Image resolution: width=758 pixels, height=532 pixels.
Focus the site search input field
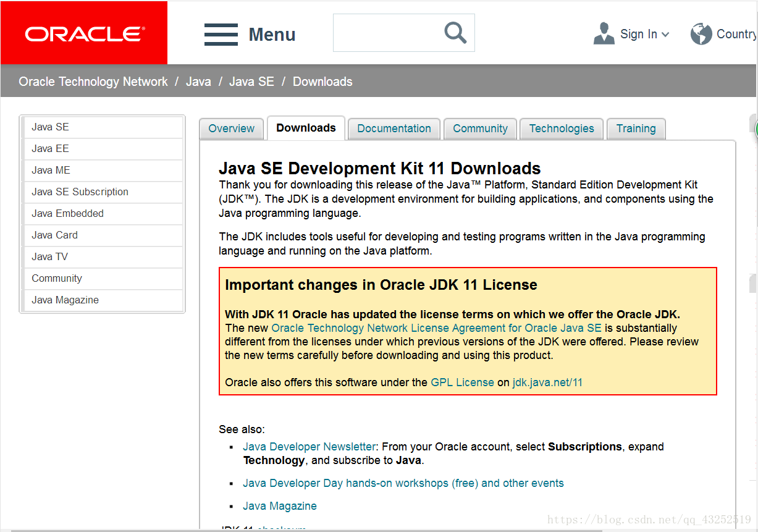(404, 33)
